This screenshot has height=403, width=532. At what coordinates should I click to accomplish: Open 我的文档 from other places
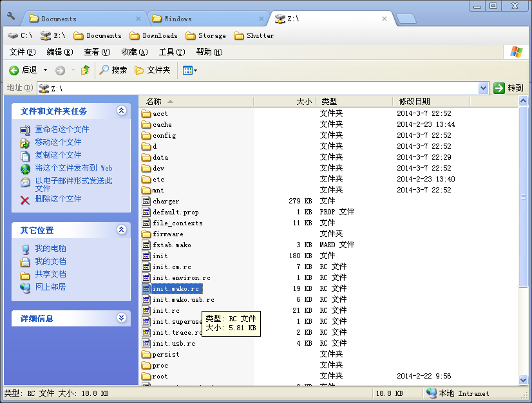coord(50,261)
